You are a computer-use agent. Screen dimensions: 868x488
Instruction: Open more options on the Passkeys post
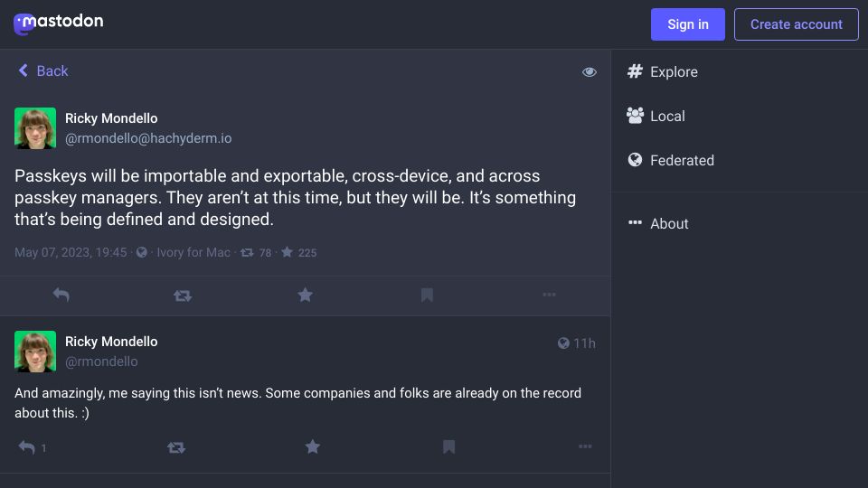tap(549, 295)
